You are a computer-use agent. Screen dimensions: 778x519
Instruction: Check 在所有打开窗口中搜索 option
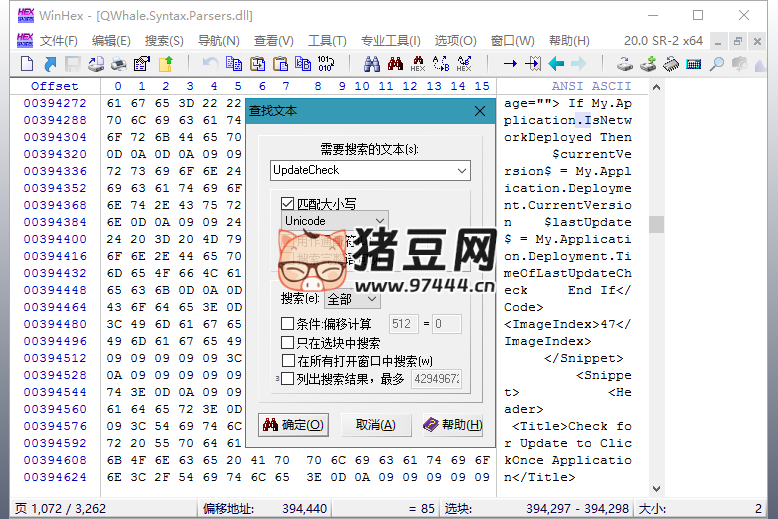pos(288,360)
